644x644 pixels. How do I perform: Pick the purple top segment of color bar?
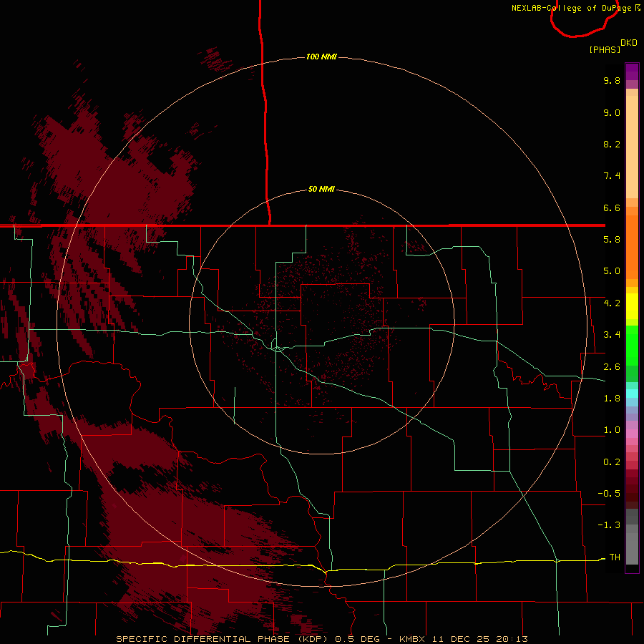click(632, 72)
